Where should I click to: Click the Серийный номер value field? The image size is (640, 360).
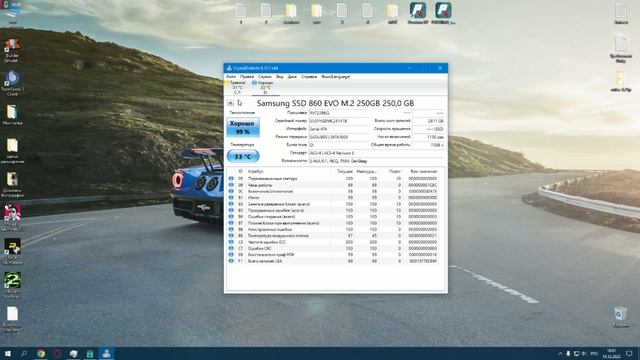click(339, 121)
